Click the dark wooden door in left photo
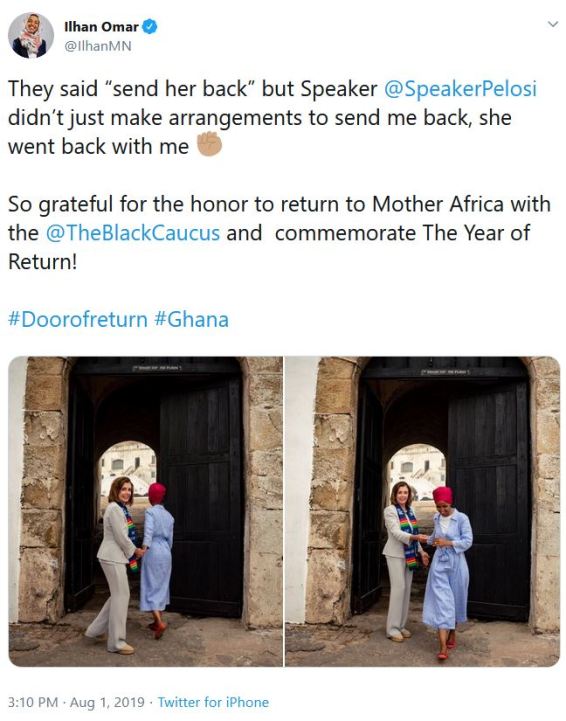566x721 pixels. [201, 499]
